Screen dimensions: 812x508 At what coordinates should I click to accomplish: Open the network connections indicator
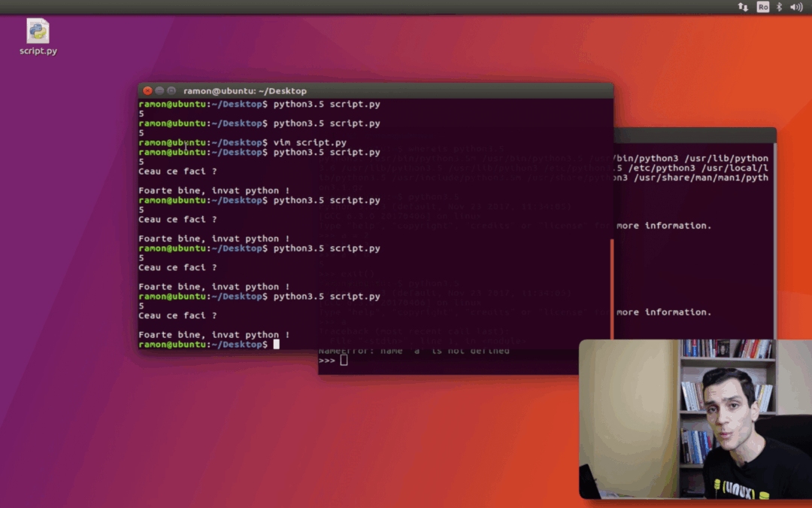point(744,7)
